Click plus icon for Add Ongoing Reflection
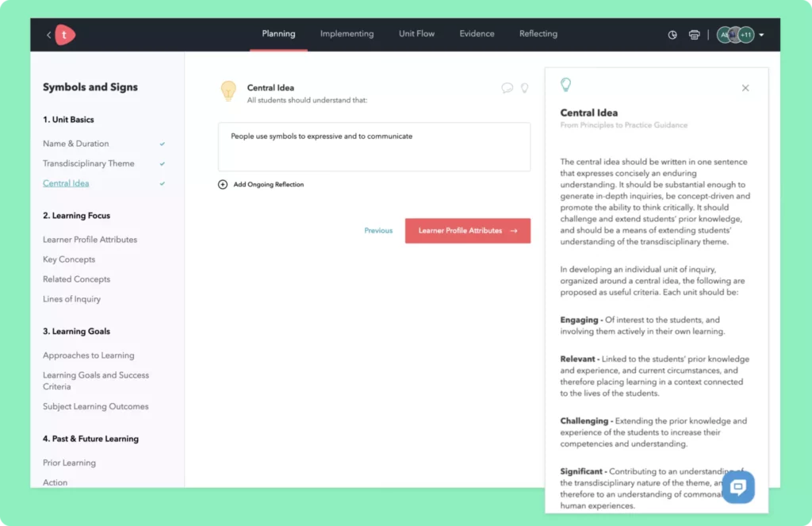Image resolution: width=812 pixels, height=526 pixels. coord(223,185)
